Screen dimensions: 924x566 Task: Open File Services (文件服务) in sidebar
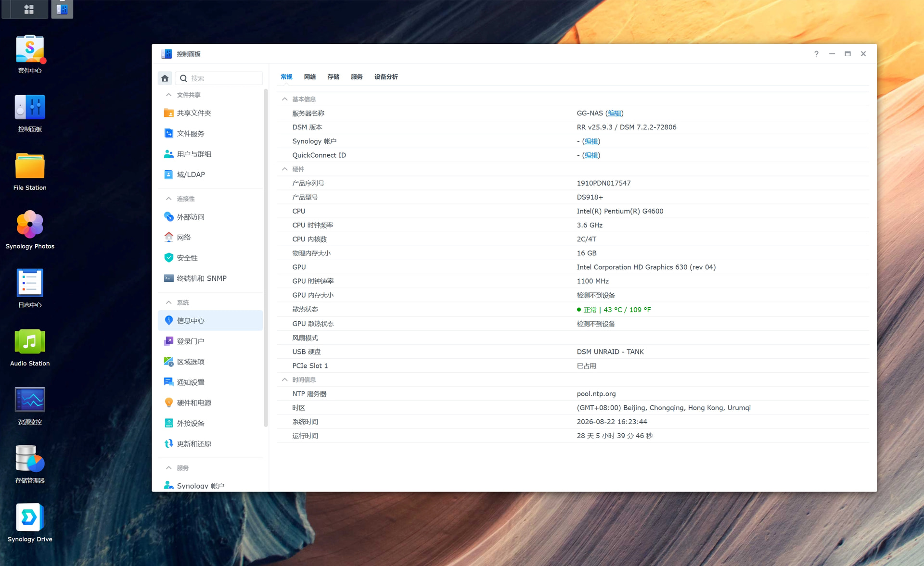pos(210,134)
